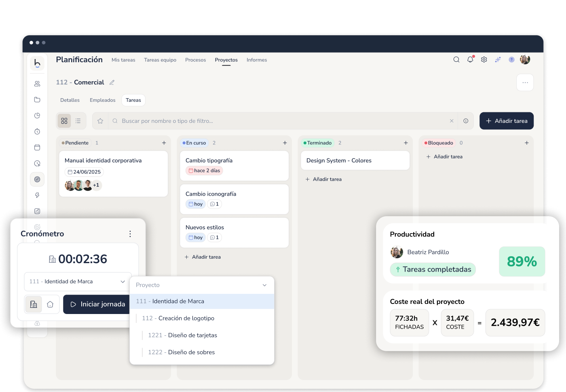This screenshot has width=566, height=392.
Task: Click Añadir tarea link under Terminado
Action: [323, 179]
